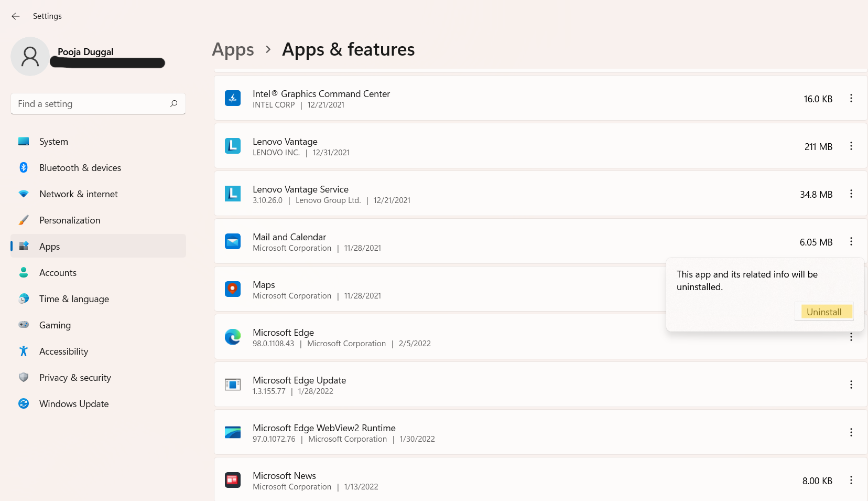Click the Accounts person icon
This screenshot has height=501, width=868.
tap(24, 272)
